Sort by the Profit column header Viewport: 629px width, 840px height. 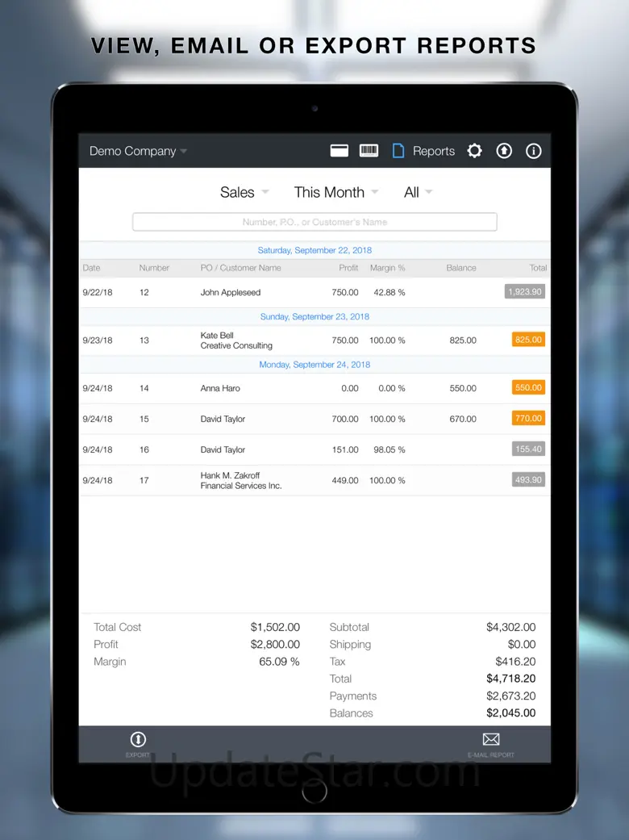[348, 268]
